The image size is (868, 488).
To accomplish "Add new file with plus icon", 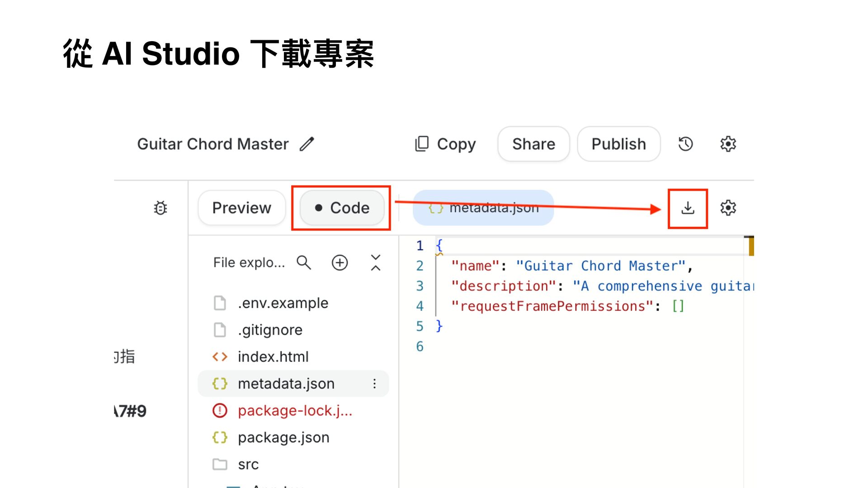I will (x=340, y=263).
